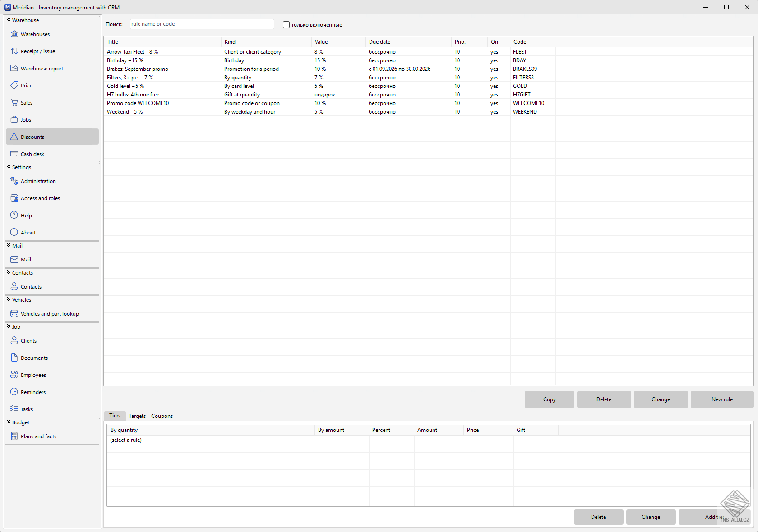Click the Help question mark icon
The width and height of the screenshot is (758, 532).
coord(14,216)
